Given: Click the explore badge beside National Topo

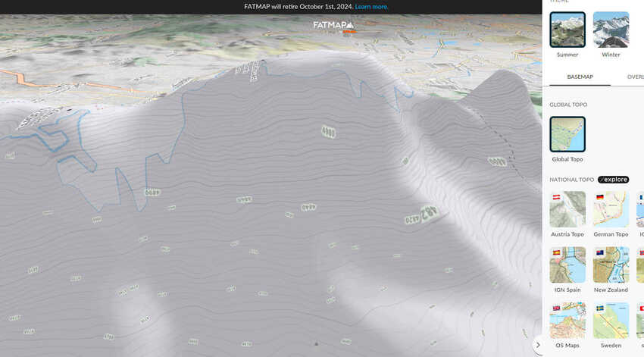Looking at the screenshot, I should click(x=613, y=180).
